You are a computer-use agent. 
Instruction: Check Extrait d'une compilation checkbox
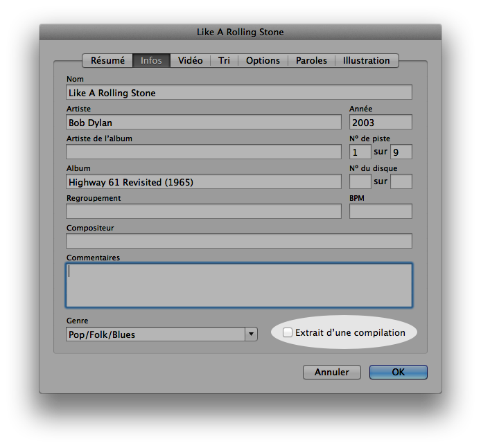(288, 332)
